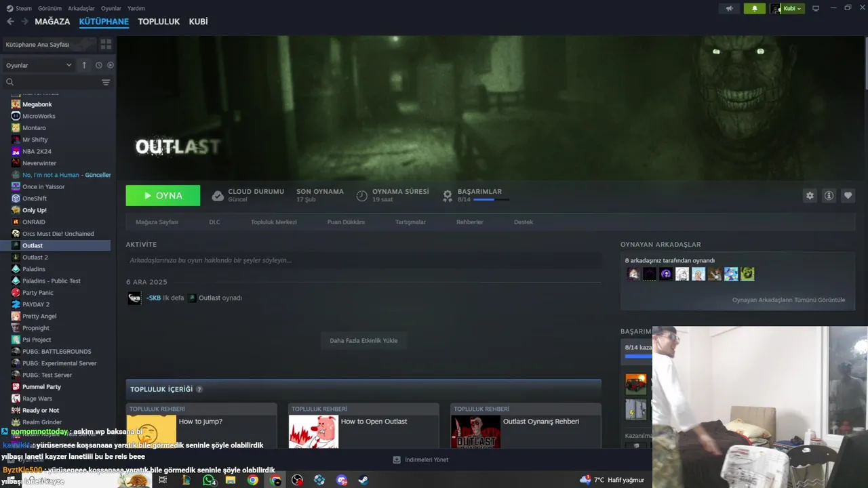868x488 pixels.
Task: Open the Arkadaşlar menu
Action: click(81, 8)
